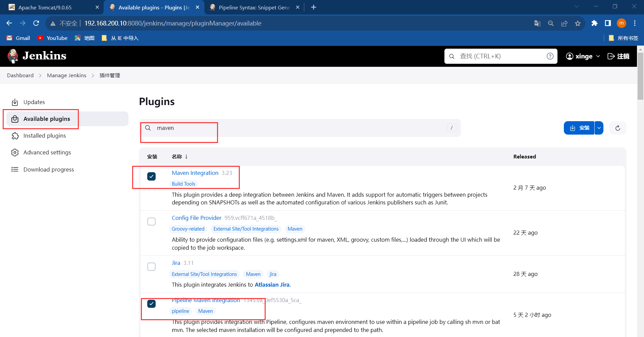
Task: Expand the install button dropdown arrow
Action: coord(599,128)
